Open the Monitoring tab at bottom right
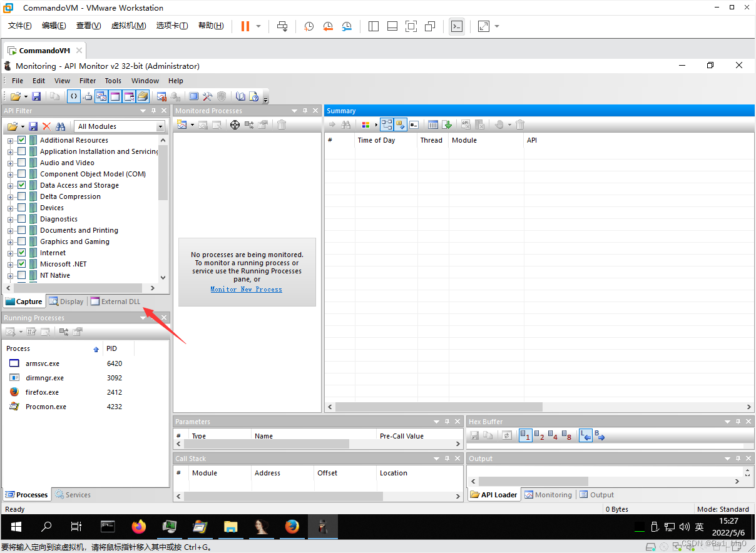The height and width of the screenshot is (553, 756). coord(548,495)
